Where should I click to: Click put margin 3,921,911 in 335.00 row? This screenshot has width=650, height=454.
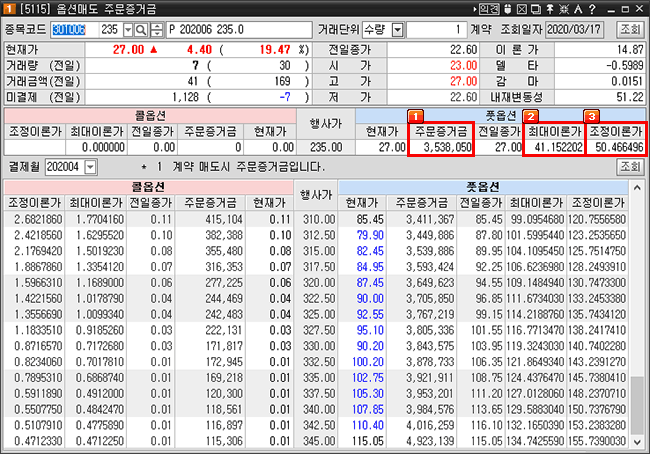430,378
